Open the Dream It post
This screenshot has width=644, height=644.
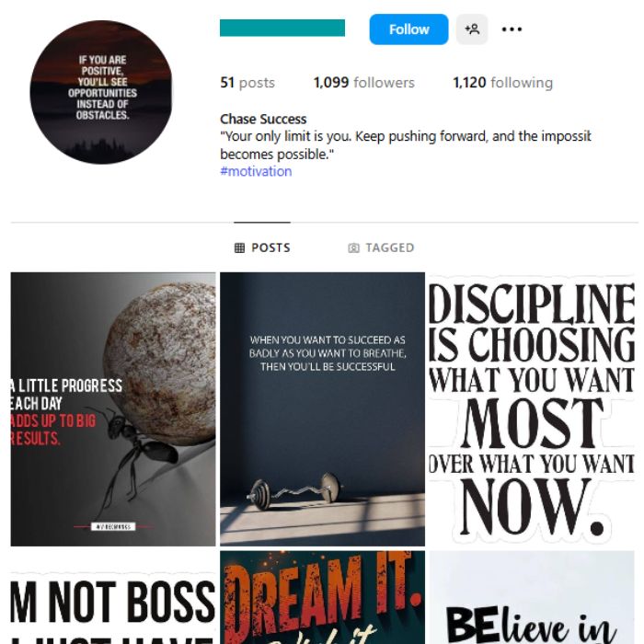pyautogui.click(x=322, y=597)
